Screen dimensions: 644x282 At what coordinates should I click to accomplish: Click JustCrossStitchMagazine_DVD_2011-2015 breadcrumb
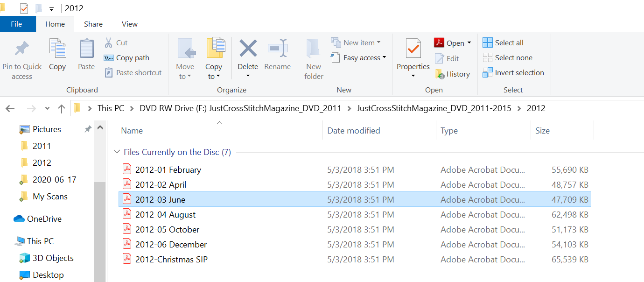tap(434, 108)
